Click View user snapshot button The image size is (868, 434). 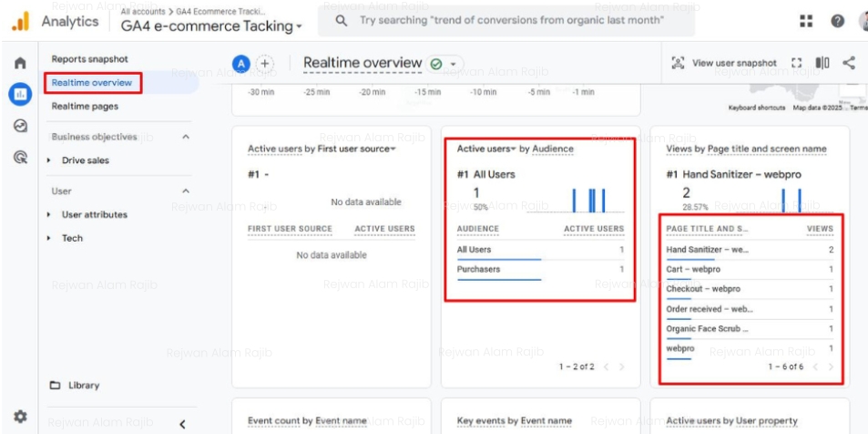726,63
